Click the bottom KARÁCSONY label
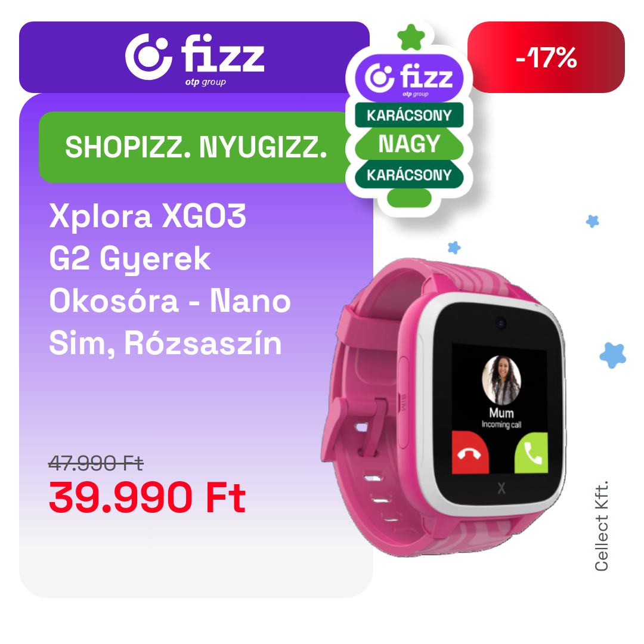644x644 pixels. [x=409, y=175]
